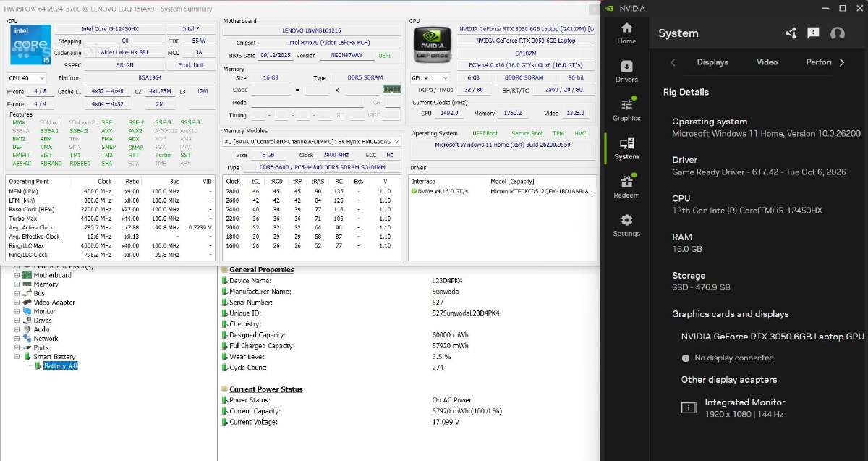Image resolution: width=868 pixels, height=461 pixels.
Task: Open the memory module bank selector dropdown
Action: click(x=311, y=142)
